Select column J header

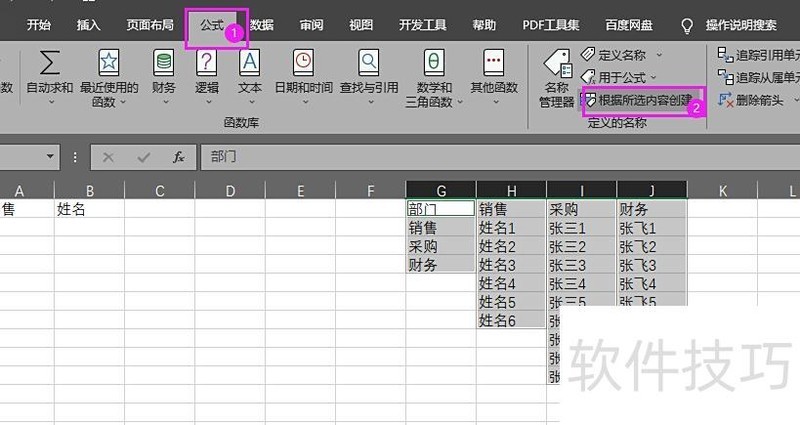(x=652, y=191)
